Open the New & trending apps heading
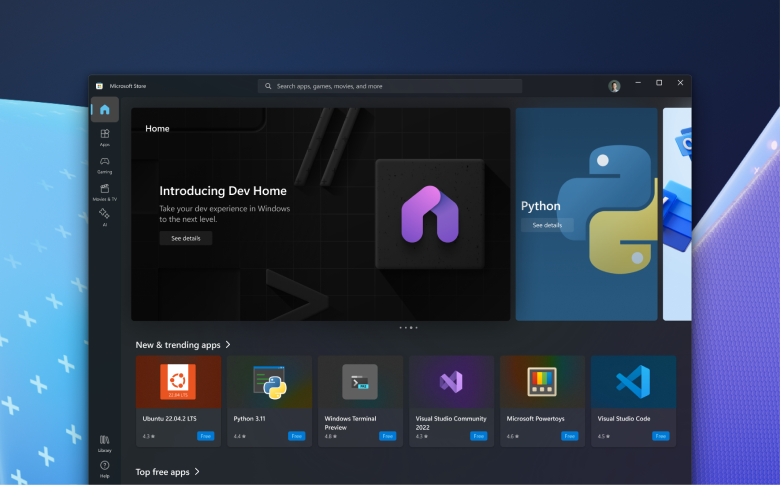 coord(178,345)
